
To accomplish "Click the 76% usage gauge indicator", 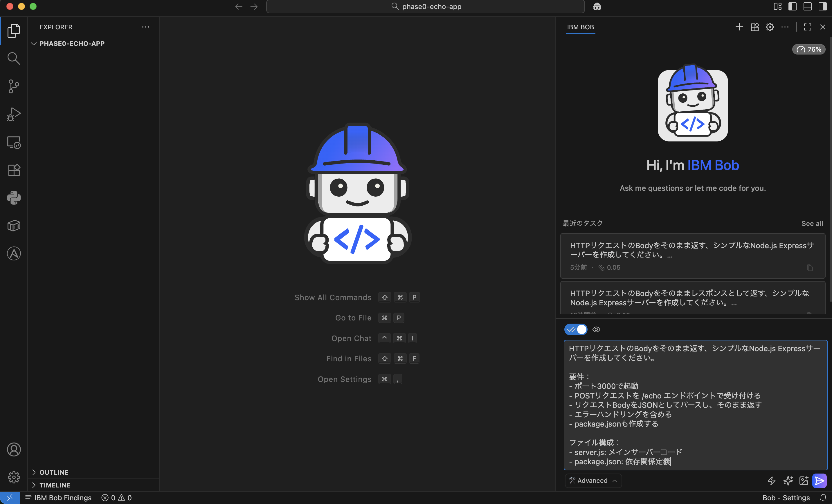I will (x=809, y=49).
